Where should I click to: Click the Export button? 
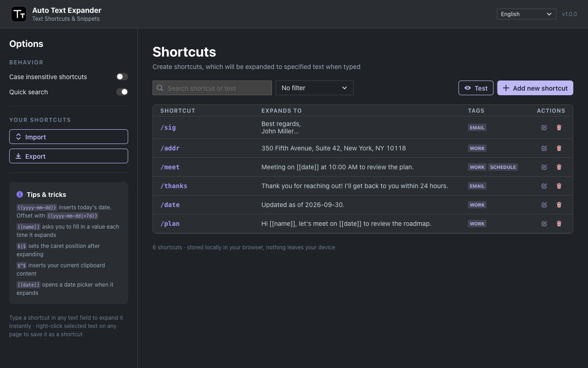(68, 156)
